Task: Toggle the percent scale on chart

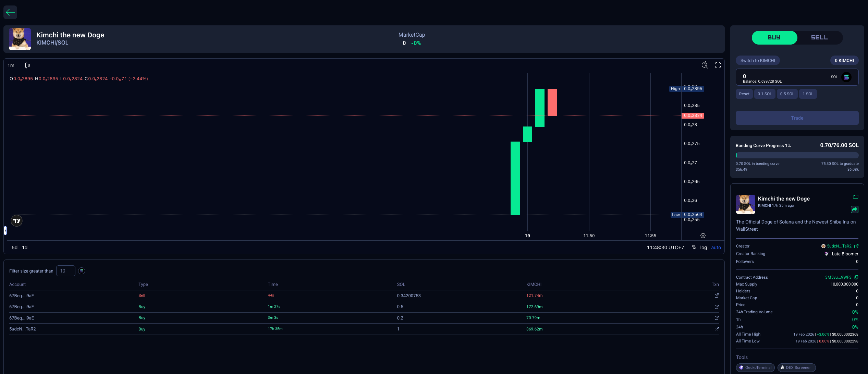Action: pos(694,248)
